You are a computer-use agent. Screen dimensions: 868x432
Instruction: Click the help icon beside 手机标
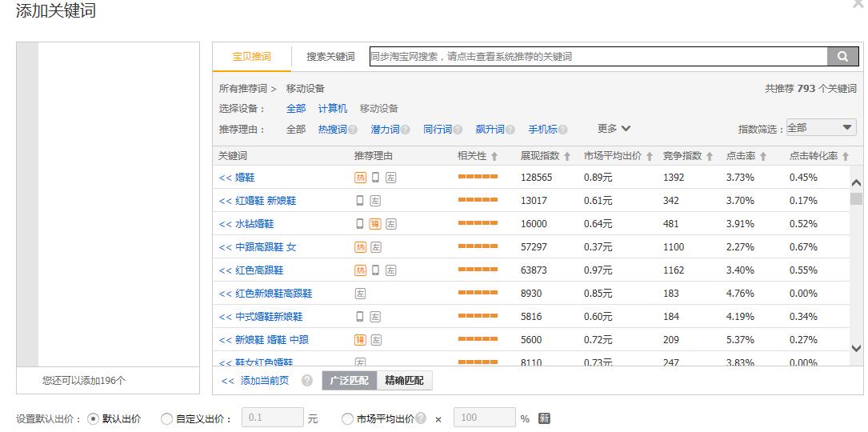[563, 130]
